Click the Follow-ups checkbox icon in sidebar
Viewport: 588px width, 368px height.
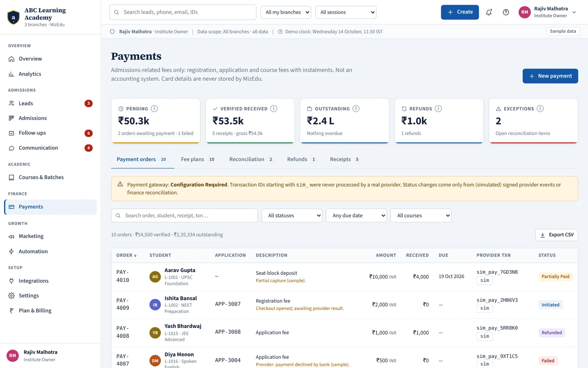coord(11,133)
